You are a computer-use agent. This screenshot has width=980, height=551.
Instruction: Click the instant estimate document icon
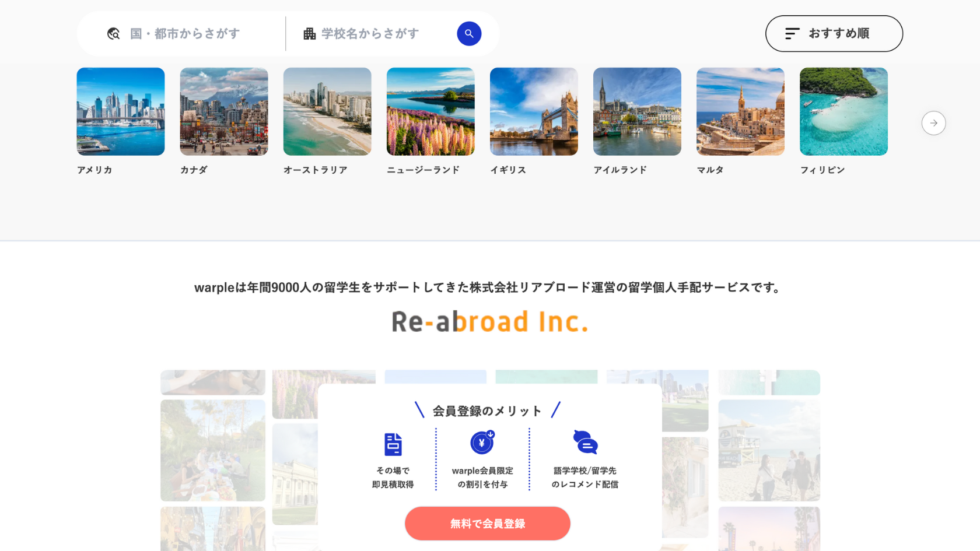click(x=393, y=444)
